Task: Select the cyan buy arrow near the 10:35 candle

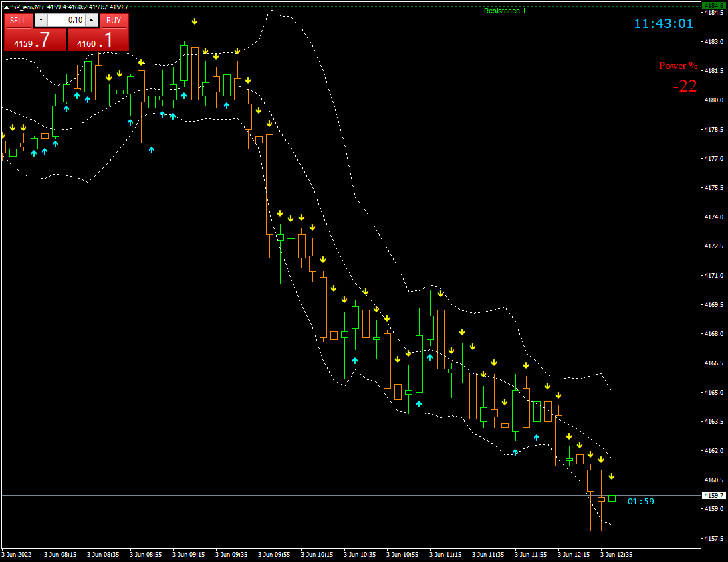Action: point(355,361)
